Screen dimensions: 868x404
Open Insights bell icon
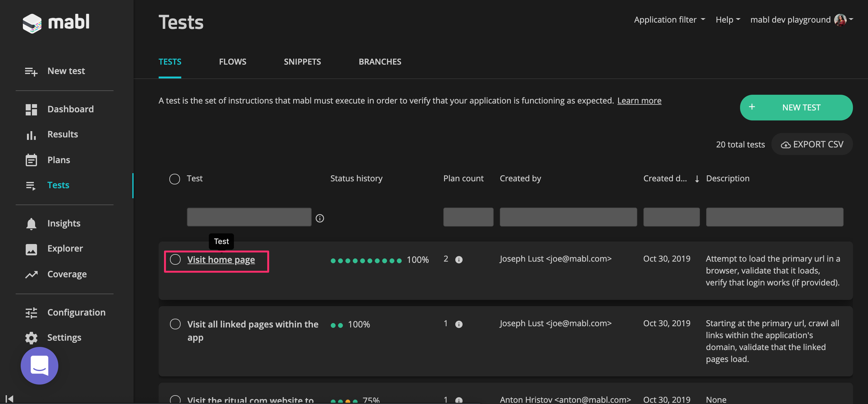[31, 224]
